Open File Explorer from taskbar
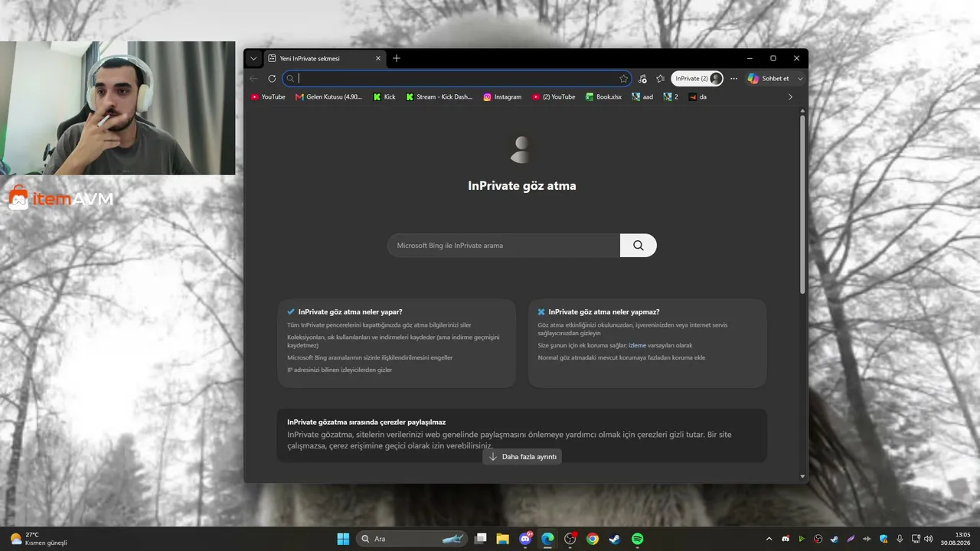980x551 pixels. pyautogui.click(x=503, y=539)
